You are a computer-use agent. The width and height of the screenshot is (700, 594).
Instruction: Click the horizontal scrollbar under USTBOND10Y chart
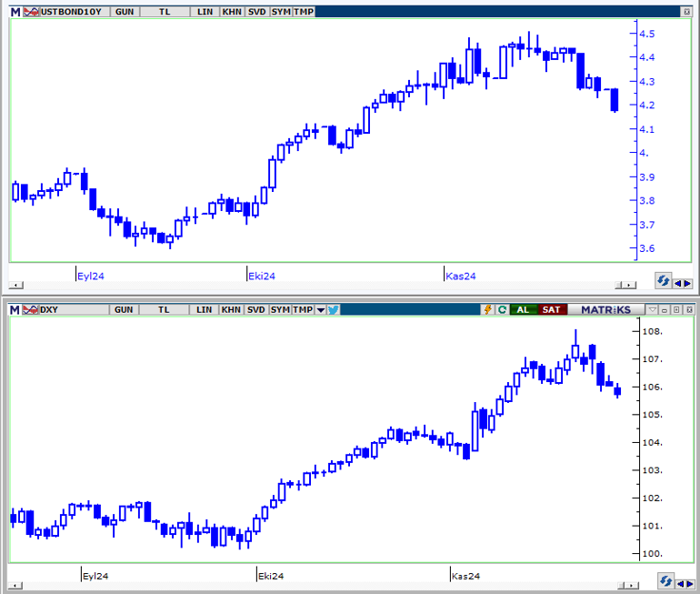[318, 285]
